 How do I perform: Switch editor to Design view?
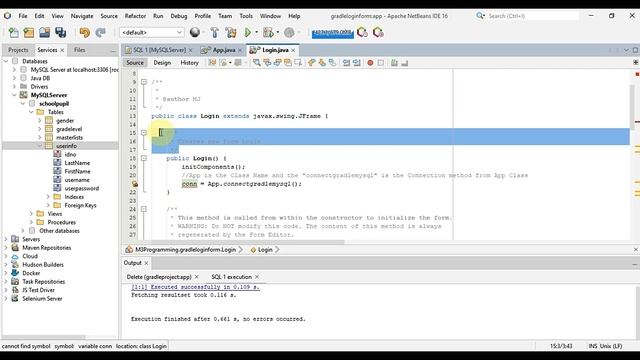tap(162, 63)
